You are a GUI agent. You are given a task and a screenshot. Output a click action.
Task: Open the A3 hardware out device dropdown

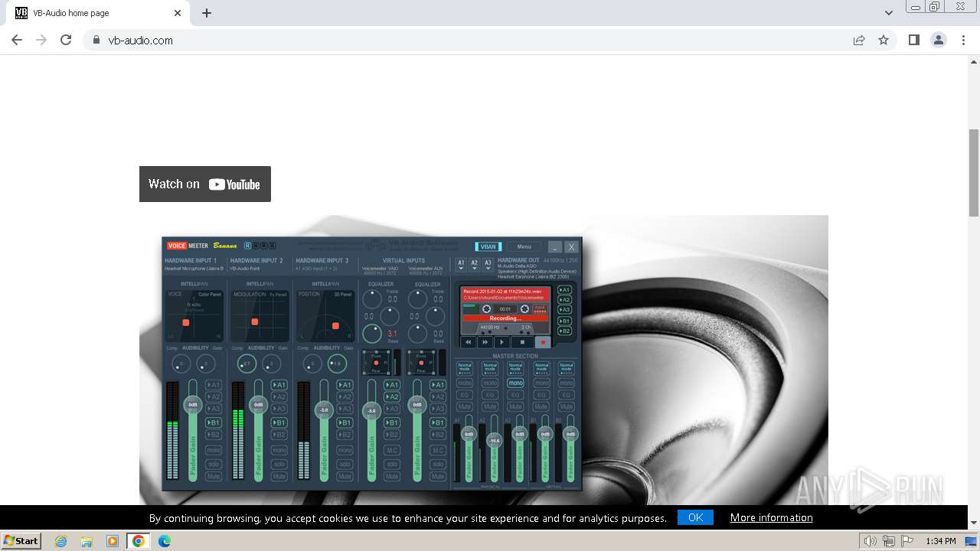[488, 265]
